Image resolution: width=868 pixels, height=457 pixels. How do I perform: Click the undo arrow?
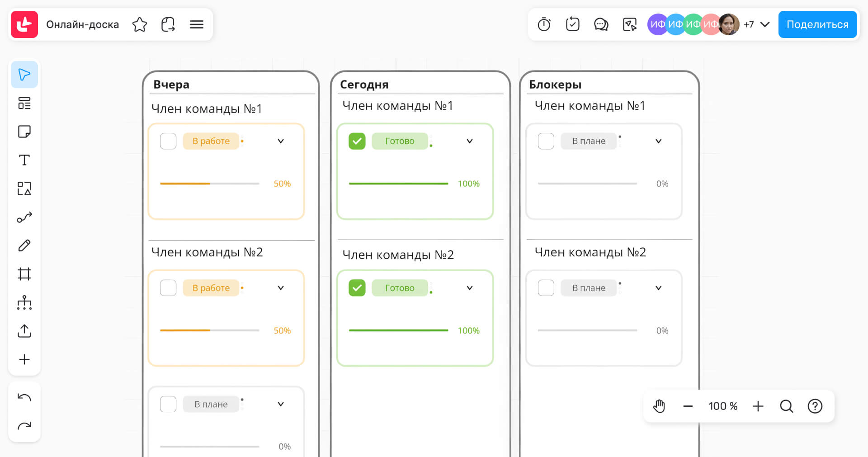coord(24,397)
